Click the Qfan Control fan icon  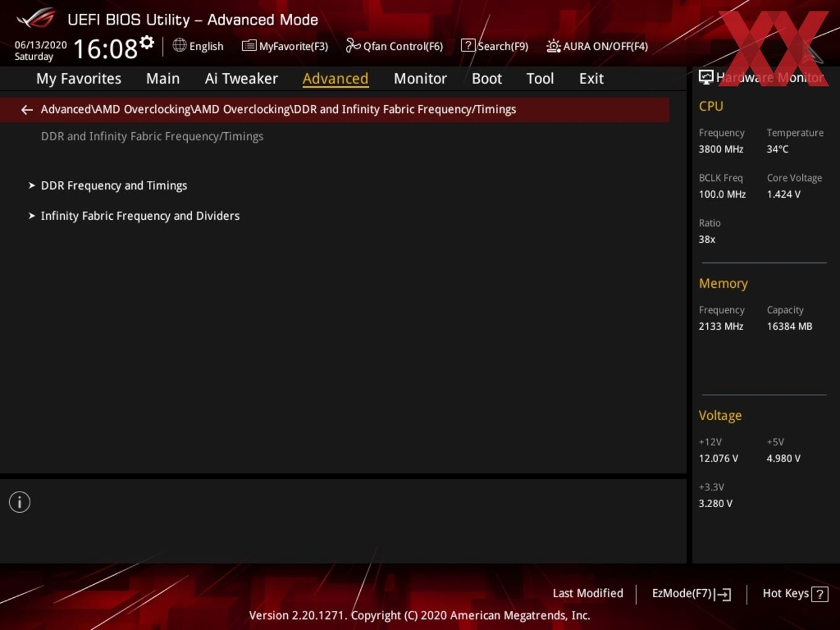[x=353, y=45]
